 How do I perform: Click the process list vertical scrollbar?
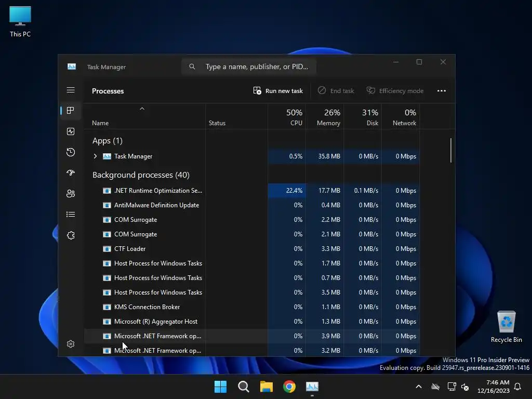click(450, 150)
